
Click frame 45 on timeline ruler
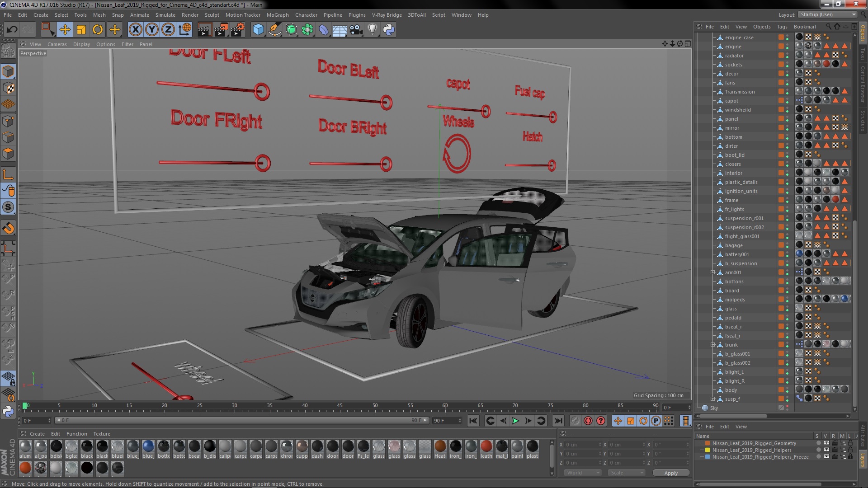(x=340, y=406)
